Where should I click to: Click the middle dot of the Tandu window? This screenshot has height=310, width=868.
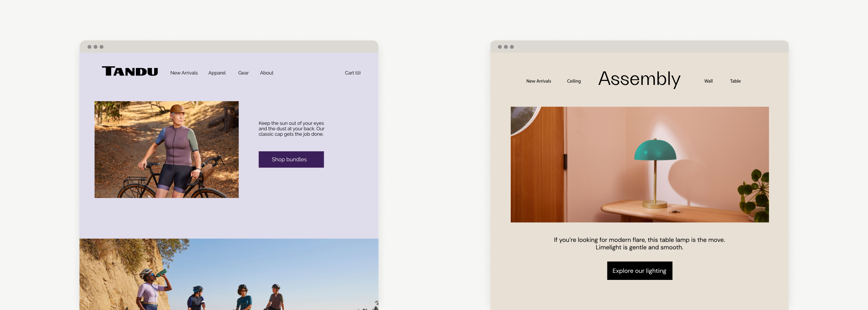pos(95,47)
